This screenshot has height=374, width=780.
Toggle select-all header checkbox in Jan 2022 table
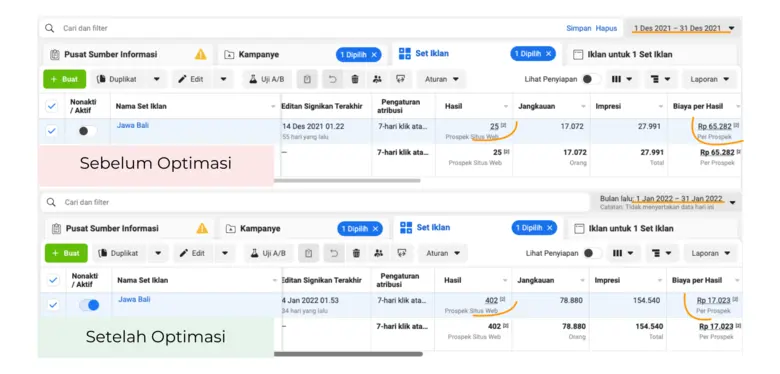pyautogui.click(x=53, y=280)
